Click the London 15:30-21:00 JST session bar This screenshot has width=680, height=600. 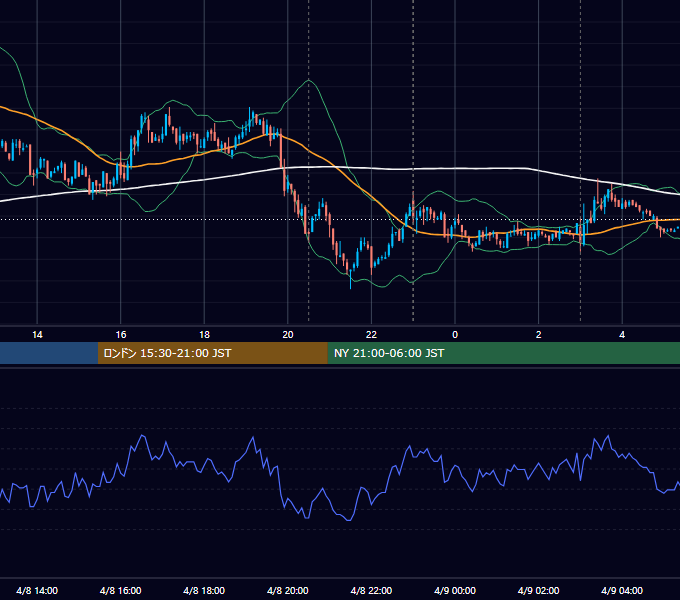click(212, 353)
